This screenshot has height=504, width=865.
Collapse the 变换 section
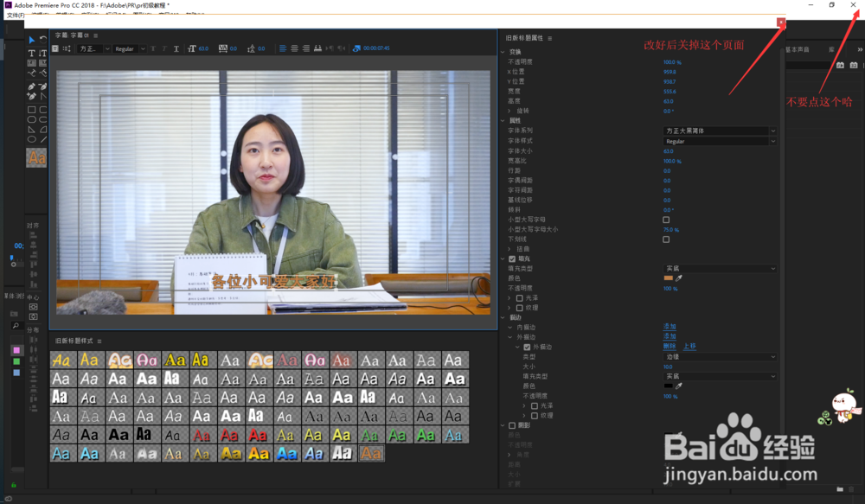[503, 52]
